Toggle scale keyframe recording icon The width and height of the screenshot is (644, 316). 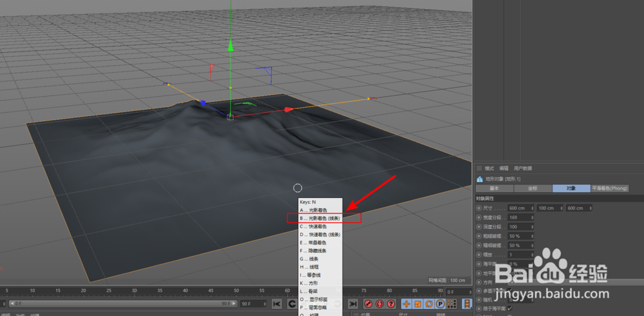pyautogui.click(x=418, y=304)
